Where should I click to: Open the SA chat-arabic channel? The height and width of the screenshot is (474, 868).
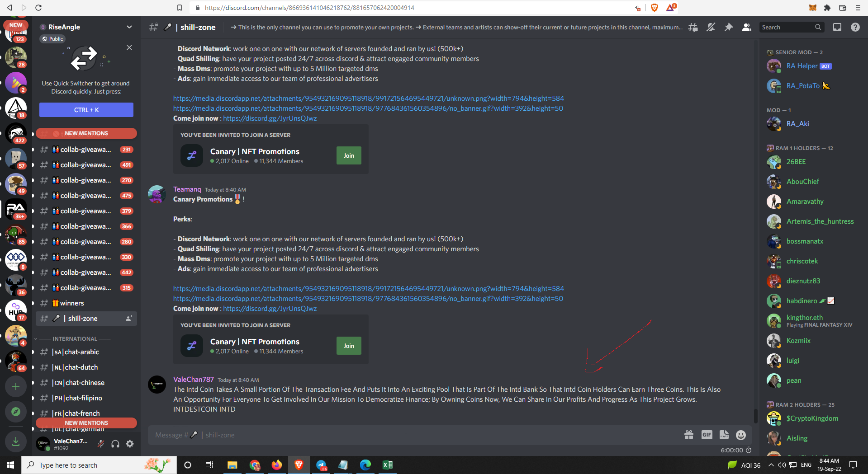click(x=86, y=352)
